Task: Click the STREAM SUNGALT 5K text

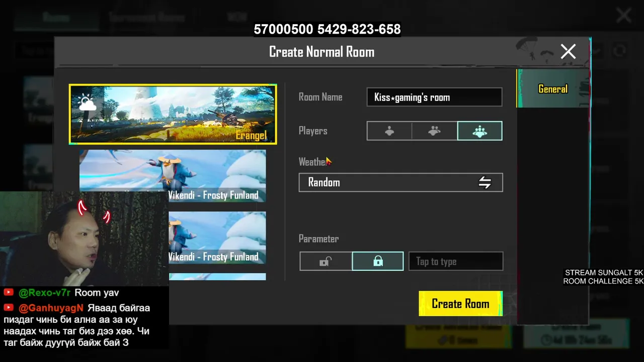Action: (604, 273)
